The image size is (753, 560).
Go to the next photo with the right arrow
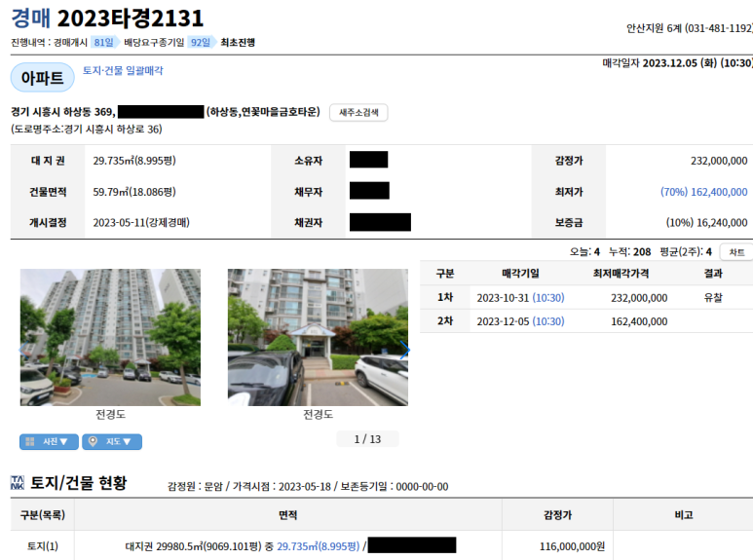click(x=405, y=350)
